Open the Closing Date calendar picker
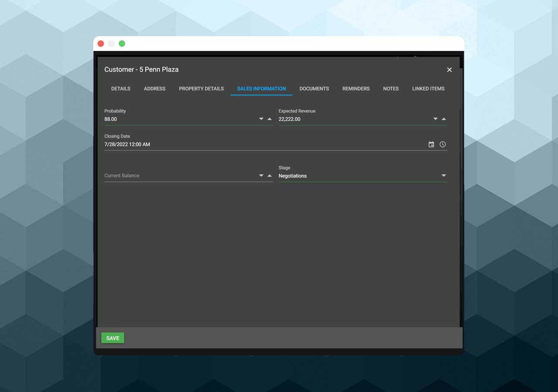The image size is (558, 392). click(431, 144)
